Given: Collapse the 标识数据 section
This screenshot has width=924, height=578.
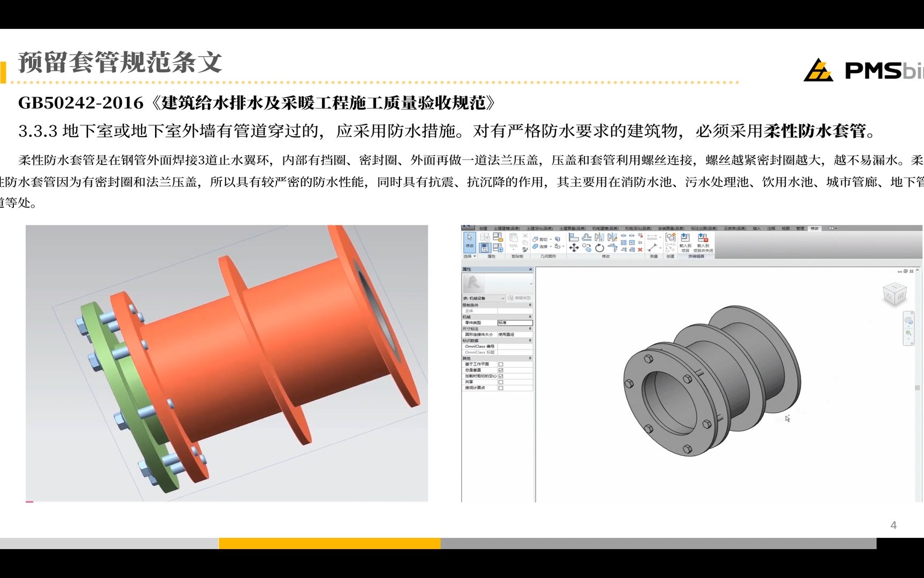Looking at the screenshot, I should pos(530,340).
